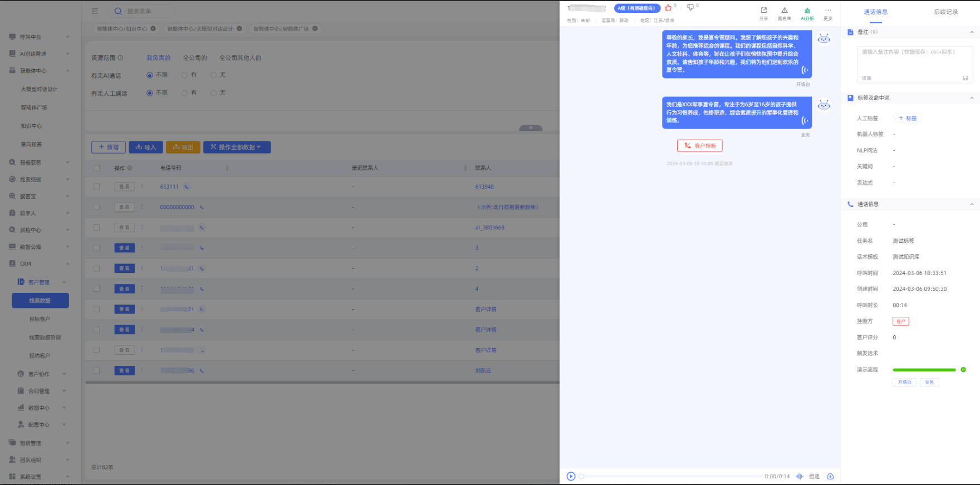Click the + 标签 add tag button
Viewport: 980px width, 485px height.
pos(907,118)
